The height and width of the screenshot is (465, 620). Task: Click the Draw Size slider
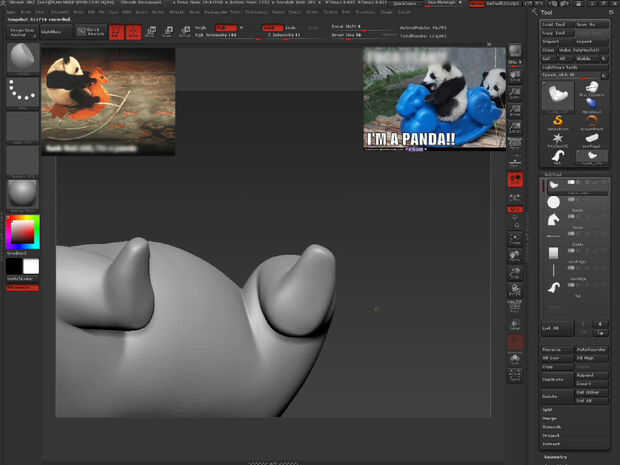point(346,35)
